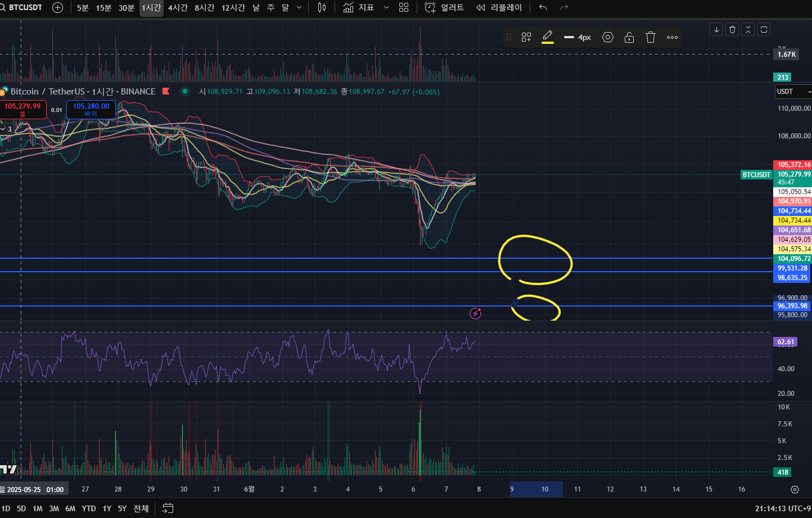This screenshot has height=518, width=812.
Task: Switch to the 5분 timeframe
Action: pos(83,7)
